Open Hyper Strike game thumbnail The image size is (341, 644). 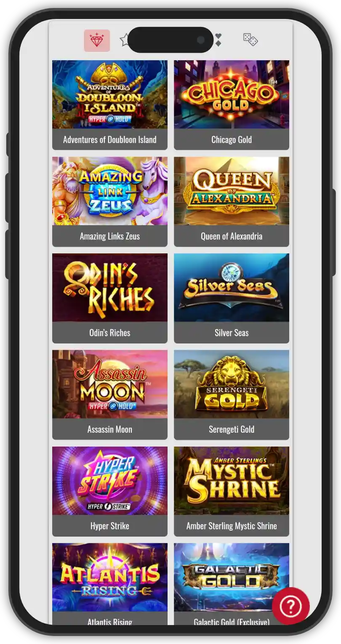pos(110,481)
